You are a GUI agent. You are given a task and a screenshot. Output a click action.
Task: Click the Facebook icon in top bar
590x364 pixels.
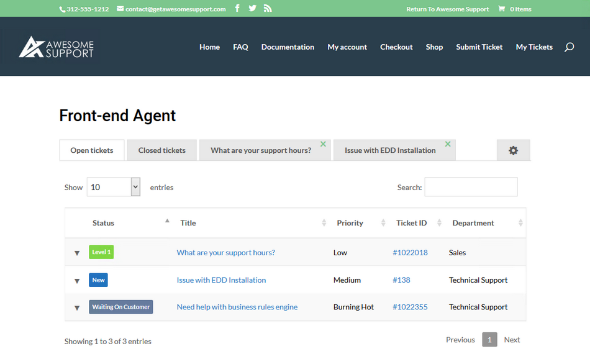[237, 8]
